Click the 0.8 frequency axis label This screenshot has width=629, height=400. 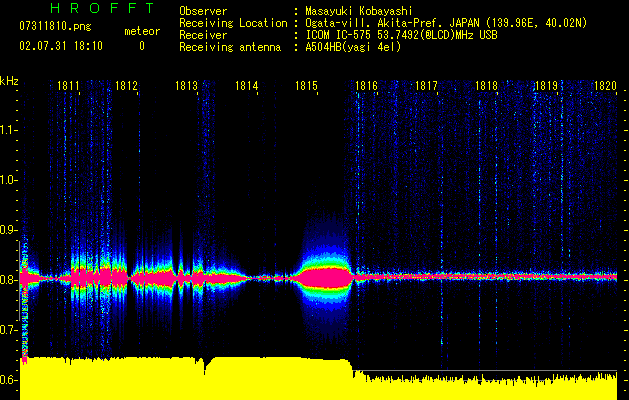tap(9, 280)
